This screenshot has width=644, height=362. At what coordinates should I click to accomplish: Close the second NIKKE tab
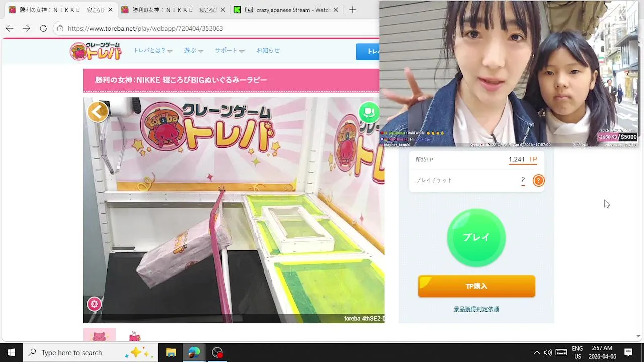223,10
